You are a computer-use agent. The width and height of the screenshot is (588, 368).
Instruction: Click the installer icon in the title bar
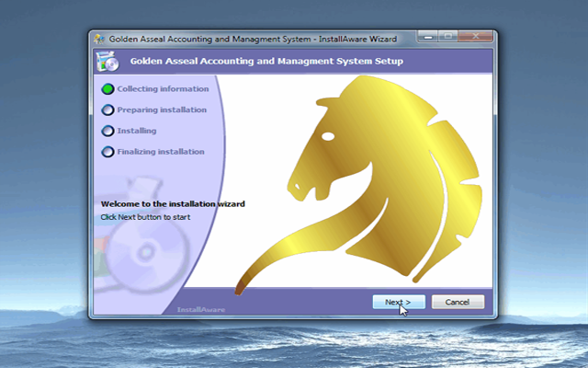(x=99, y=40)
